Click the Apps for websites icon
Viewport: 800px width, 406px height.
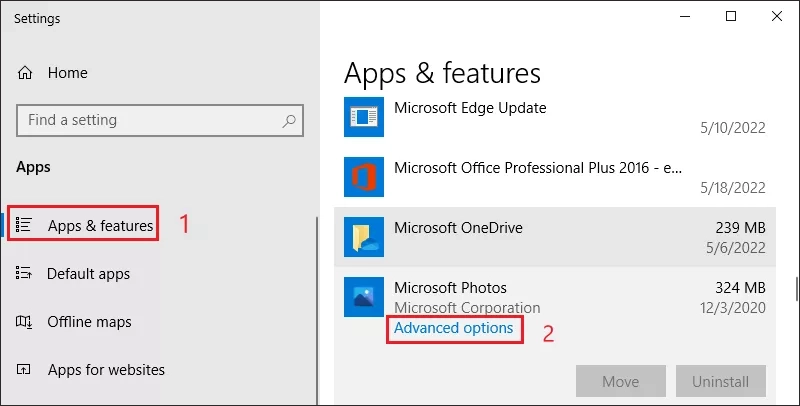click(x=23, y=369)
